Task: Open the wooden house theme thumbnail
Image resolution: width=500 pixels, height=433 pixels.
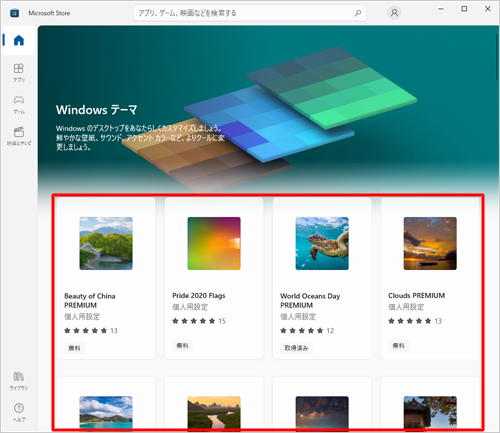Action: pyautogui.click(x=430, y=412)
